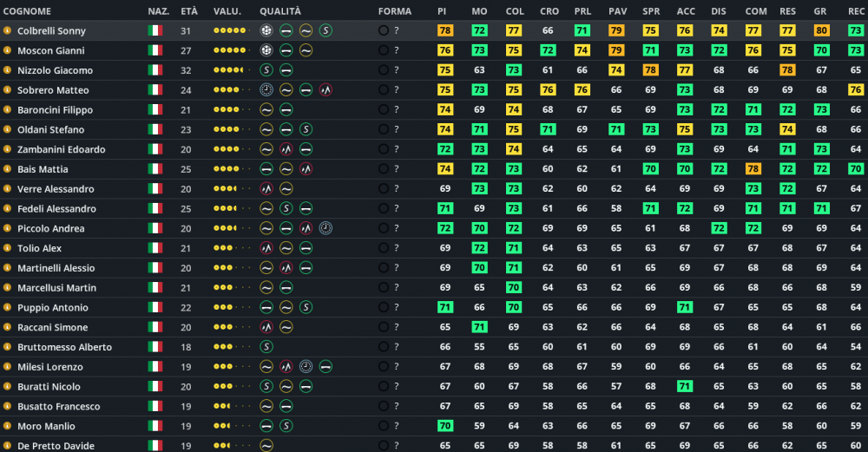Screen dimensions: 868x452
Task: Click the red mountain icon in Verre Alessandro's row
Action: tap(266, 188)
